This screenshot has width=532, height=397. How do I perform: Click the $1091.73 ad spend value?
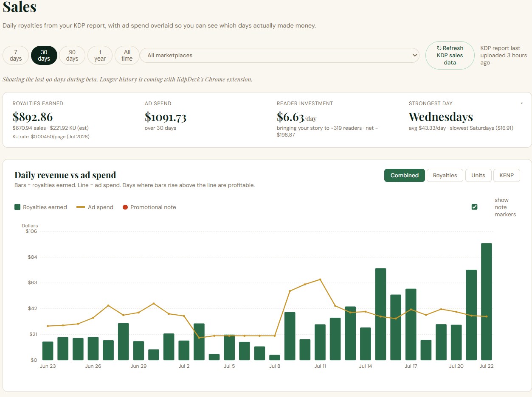pos(166,117)
